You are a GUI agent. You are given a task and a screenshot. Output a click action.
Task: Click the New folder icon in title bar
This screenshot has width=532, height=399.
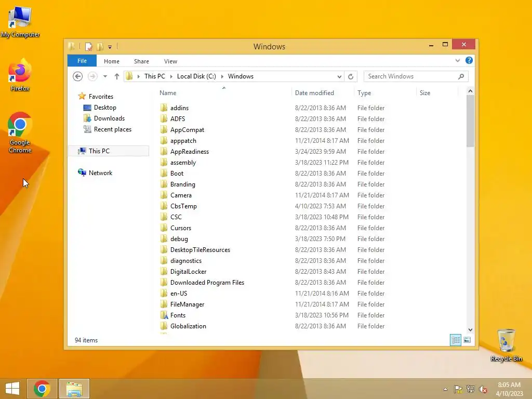(x=100, y=46)
